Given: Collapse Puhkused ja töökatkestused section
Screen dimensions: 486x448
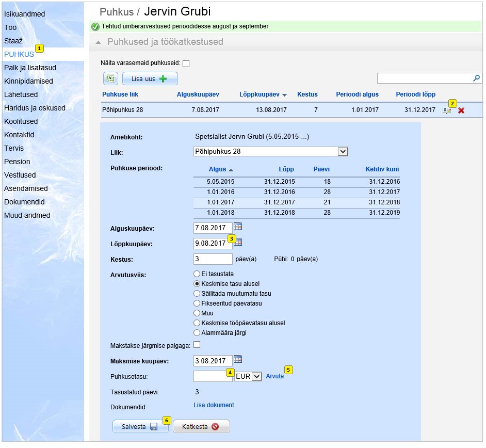Looking at the screenshot, I should coord(98,42).
